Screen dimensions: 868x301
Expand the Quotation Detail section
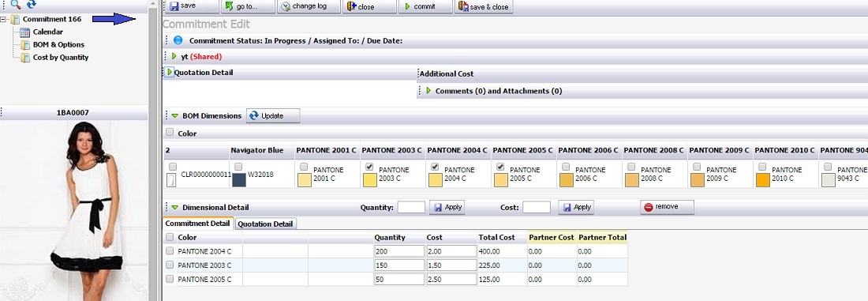(170, 72)
